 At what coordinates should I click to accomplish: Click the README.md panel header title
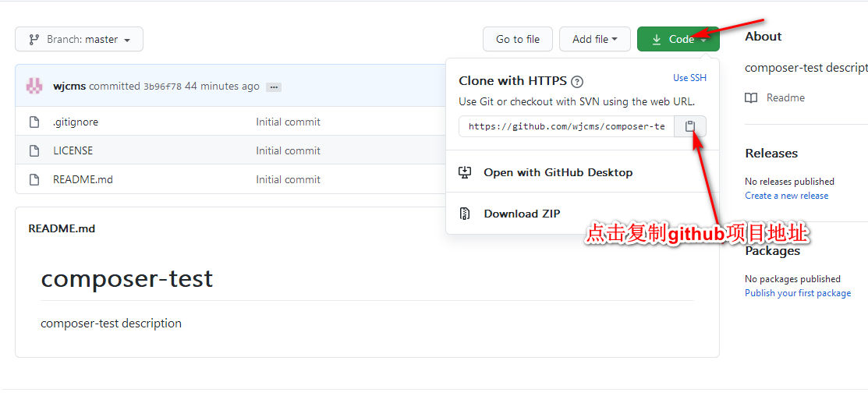62,228
